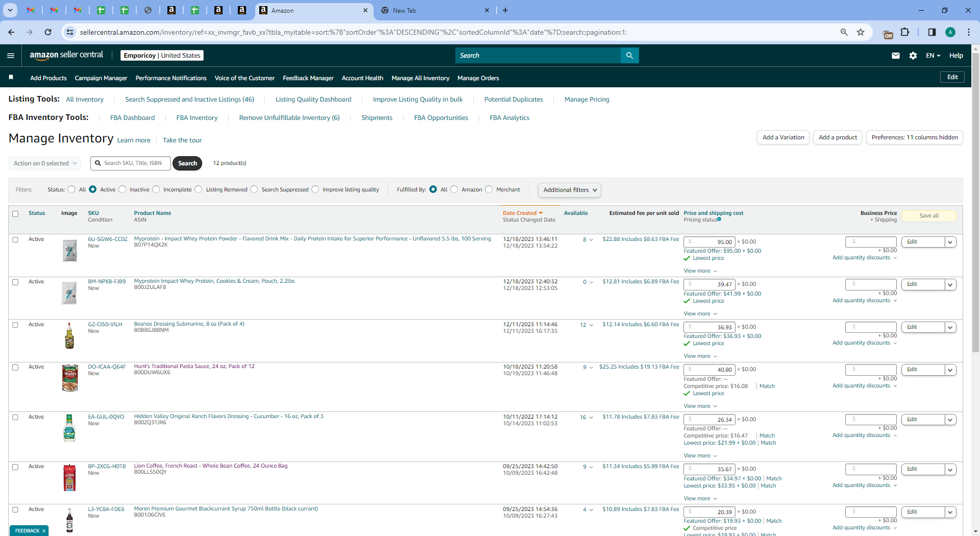Check the box for SKU BM-NPXB-FJB9
Image resolution: width=980 pixels, height=536 pixels.
[x=15, y=282]
